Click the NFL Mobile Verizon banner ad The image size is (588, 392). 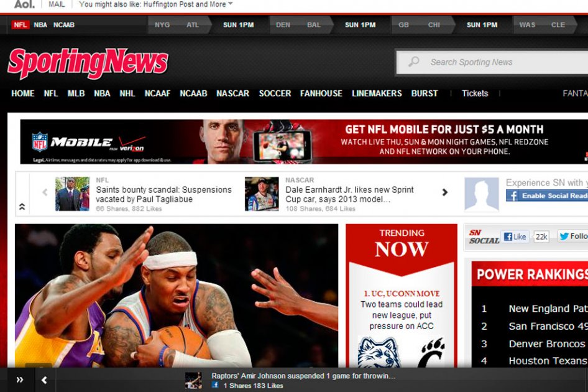pyautogui.click(x=304, y=142)
